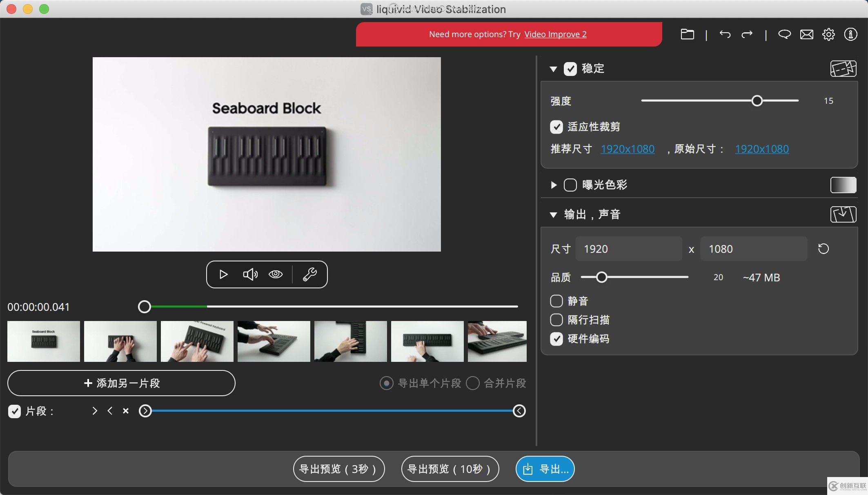Select fifth thumbnail with vertical keyboard

(x=351, y=341)
